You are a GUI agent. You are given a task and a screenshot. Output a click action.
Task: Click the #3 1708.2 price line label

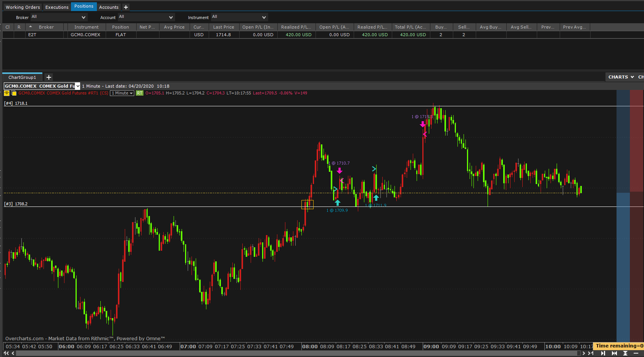[x=16, y=204]
